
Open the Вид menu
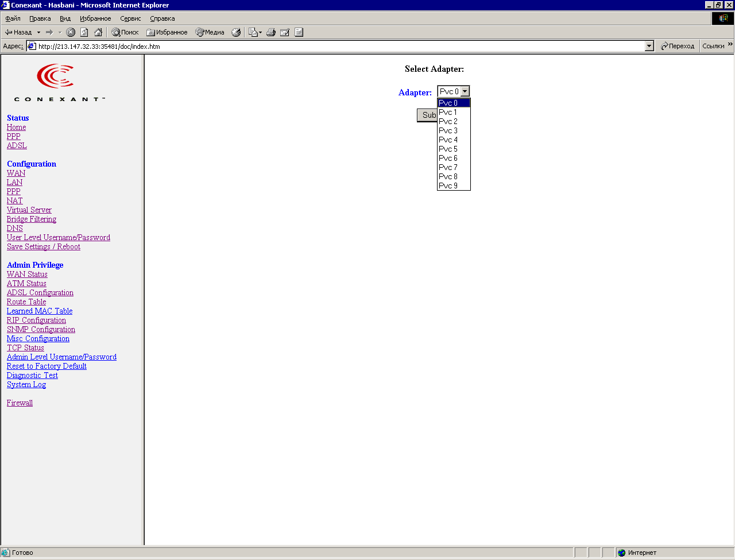point(65,18)
